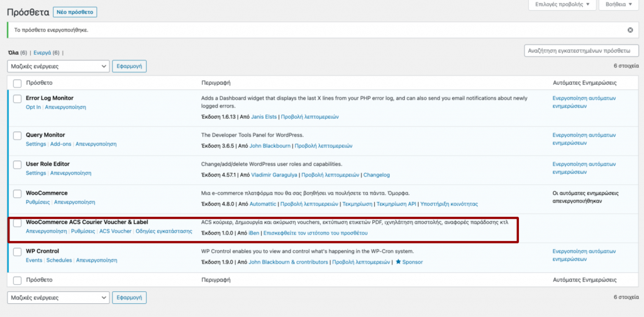Click Opt In under Error Log Monitor
Viewport: 644px width, 317px height.
point(33,107)
